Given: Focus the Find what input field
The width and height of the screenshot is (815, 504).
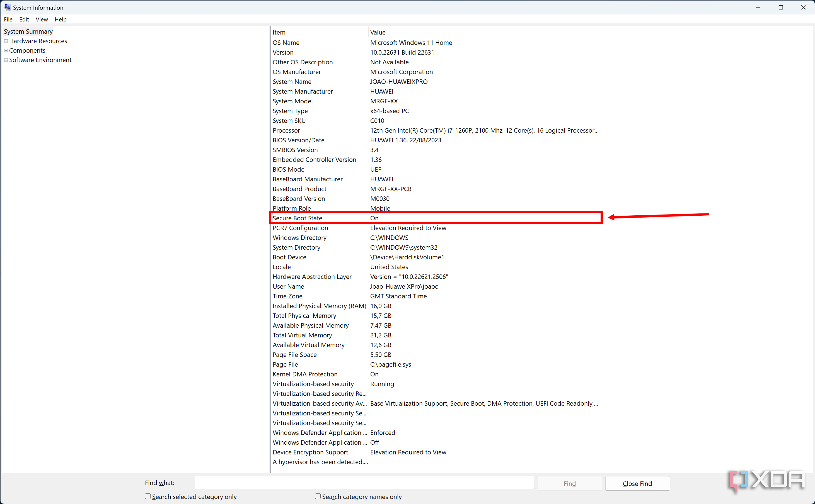Looking at the screenshot, I should pos(364,483).
